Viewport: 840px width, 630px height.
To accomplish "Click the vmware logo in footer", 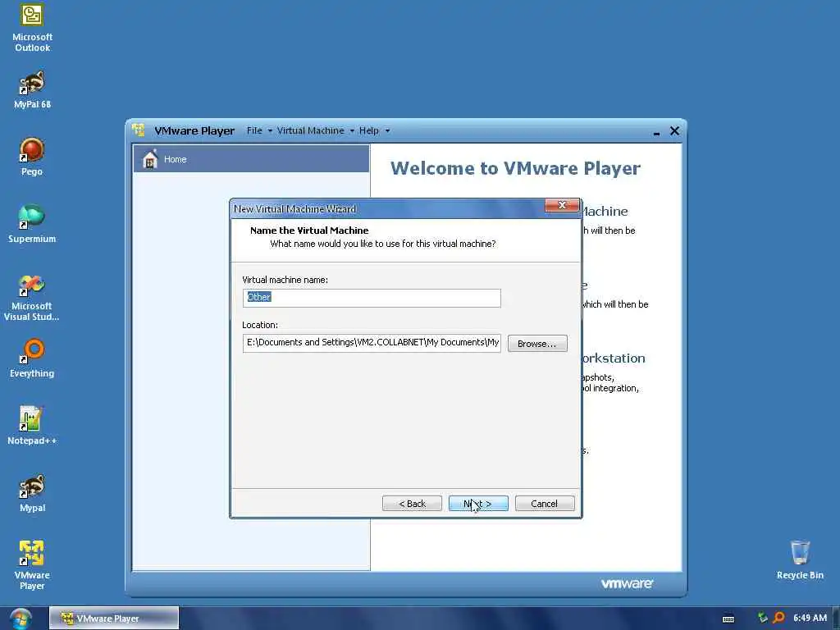I will tap(626, 583).
